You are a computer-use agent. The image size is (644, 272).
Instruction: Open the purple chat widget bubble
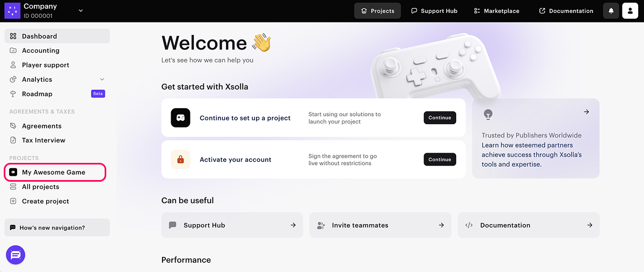coord(16,255)
